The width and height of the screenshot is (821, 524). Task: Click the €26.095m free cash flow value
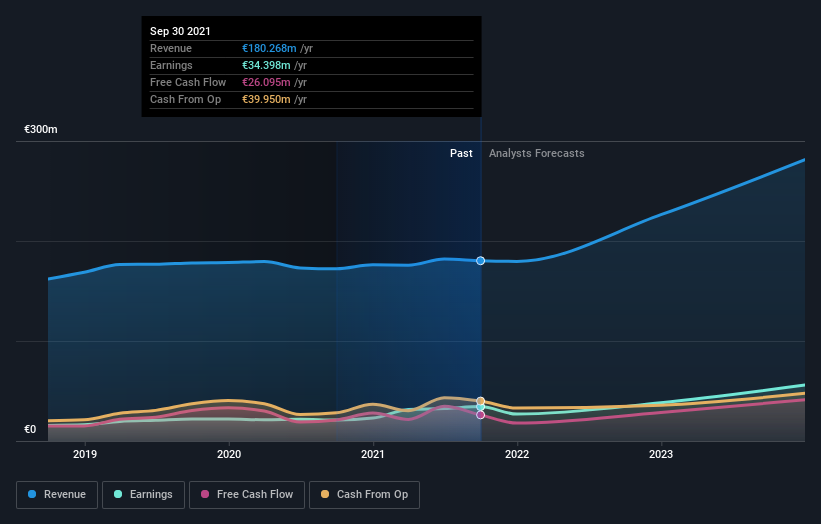point(266,82)
